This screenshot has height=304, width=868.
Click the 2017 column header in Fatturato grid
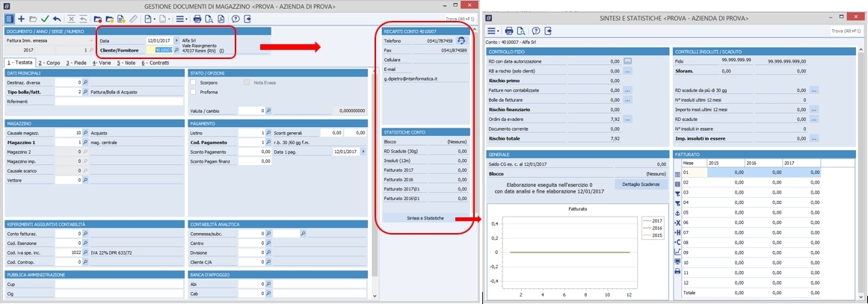click(x=801, y=163)
